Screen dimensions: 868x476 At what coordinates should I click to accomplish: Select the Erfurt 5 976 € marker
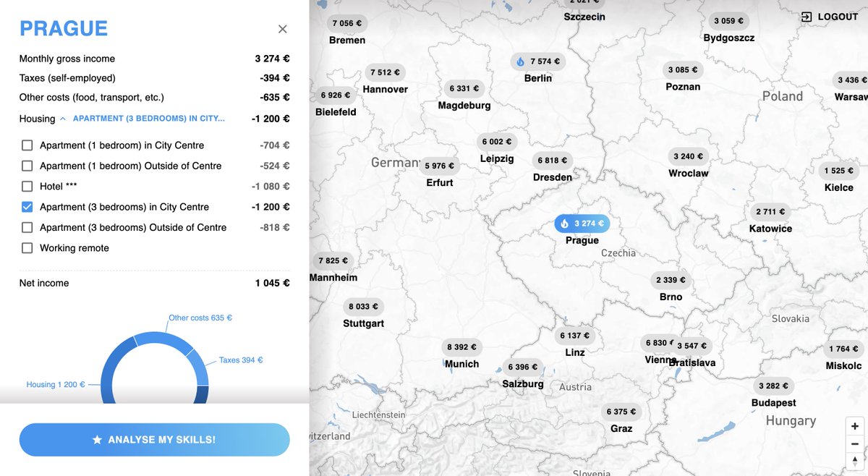(440, 166)
